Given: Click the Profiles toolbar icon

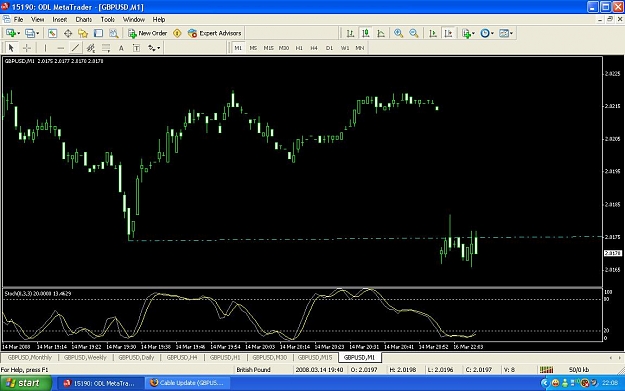Looking at the screenshot, I should click(30, 33).
